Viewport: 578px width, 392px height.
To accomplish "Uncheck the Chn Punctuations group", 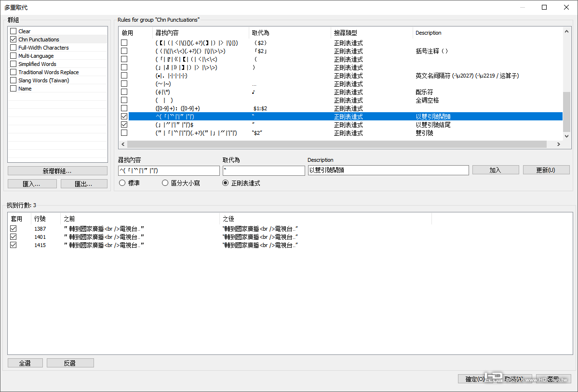I will click(13, 39).
